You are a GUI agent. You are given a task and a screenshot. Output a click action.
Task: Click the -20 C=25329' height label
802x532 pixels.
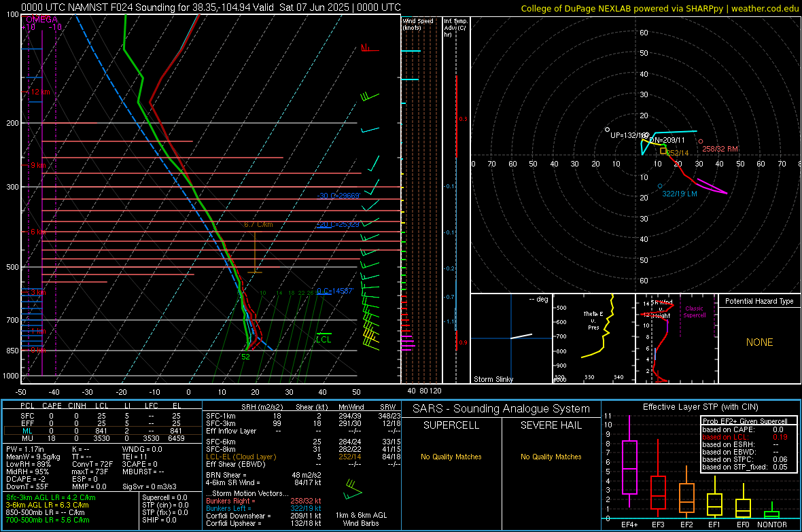338,224
